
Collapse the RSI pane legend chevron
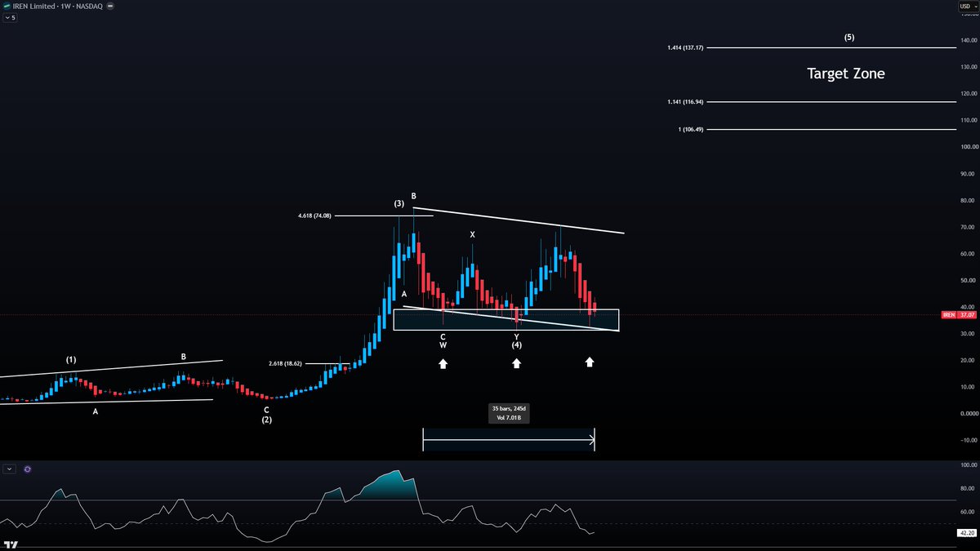[10, 469]
